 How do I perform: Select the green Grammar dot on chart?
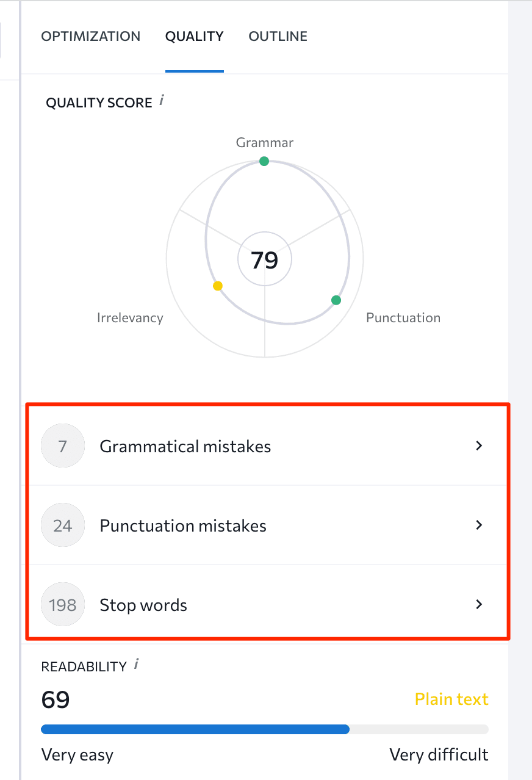pos(264,161)
